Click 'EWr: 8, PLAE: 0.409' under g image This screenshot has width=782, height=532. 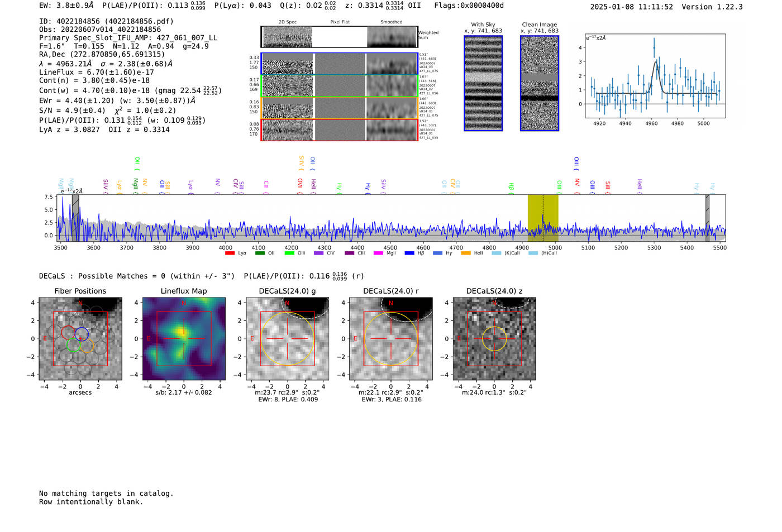[288, 400]
